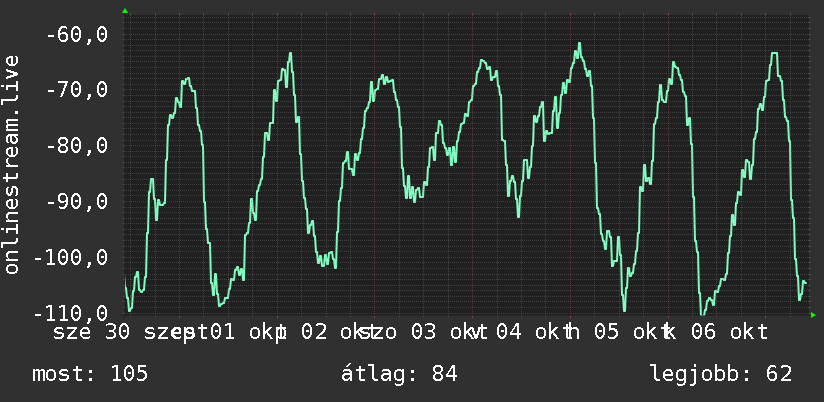This screenshot has height=402, width=824.
Task: Click the green arrow atop the Y axis
Action: [x=125, y=11]
